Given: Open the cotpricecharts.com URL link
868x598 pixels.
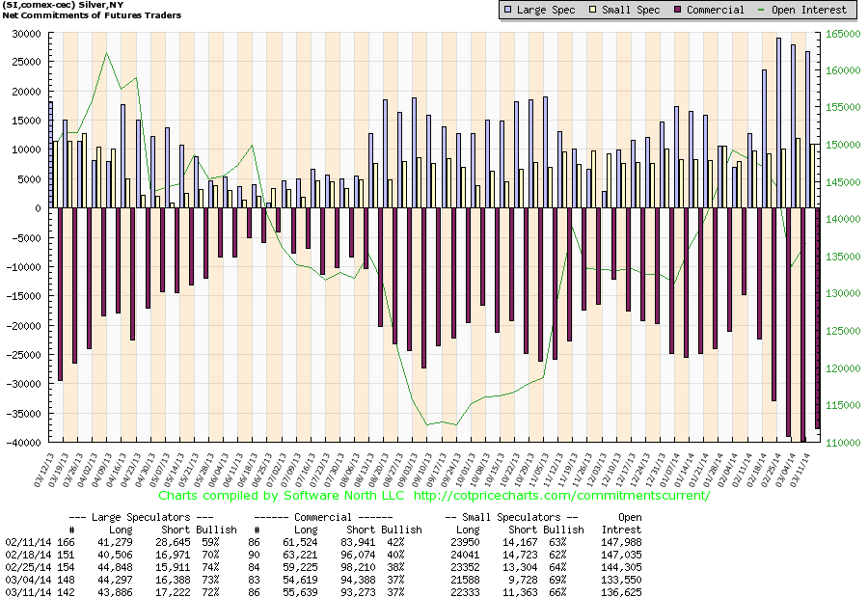Looking at the screenshot, I should point(561,496).
